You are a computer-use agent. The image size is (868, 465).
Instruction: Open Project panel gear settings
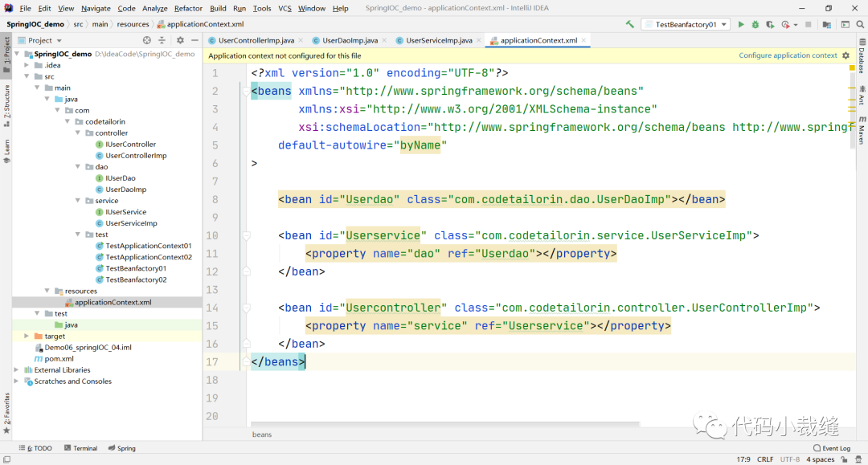[180, 40]
